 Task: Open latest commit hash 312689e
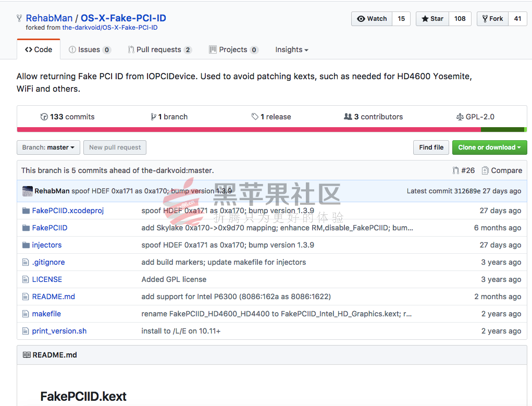467,191
